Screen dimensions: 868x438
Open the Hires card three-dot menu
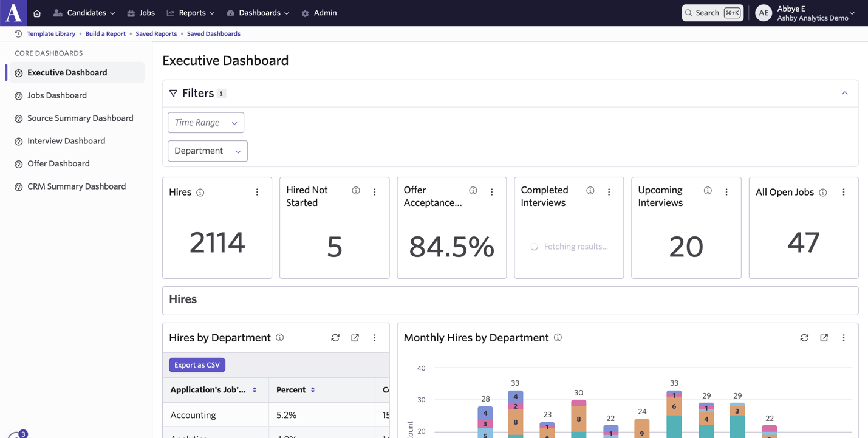click(x=257, y=192)
